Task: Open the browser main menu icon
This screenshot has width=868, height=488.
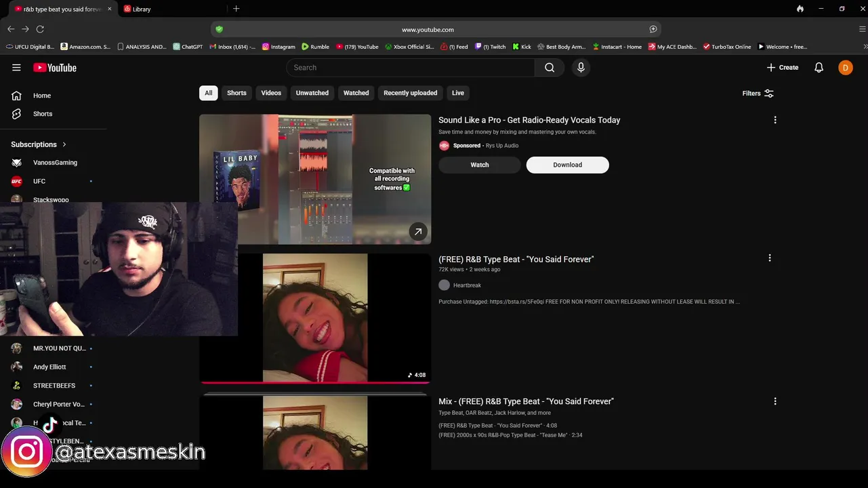Action: pos(862,29)
